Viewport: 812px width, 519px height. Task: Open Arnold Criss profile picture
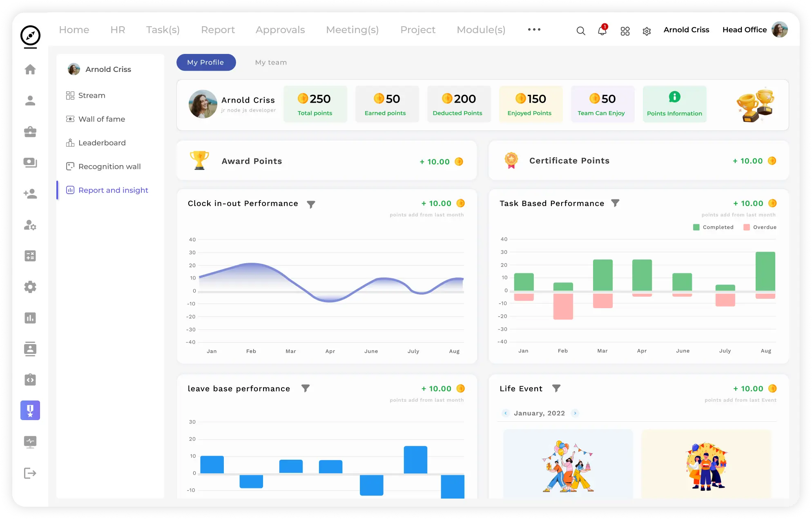(780, 29)
